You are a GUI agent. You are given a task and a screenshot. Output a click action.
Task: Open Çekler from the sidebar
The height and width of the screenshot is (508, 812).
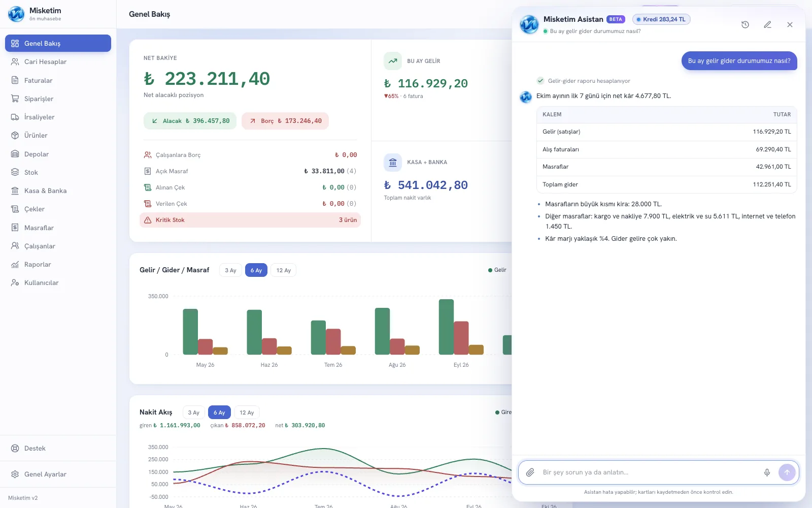point(58,209)
